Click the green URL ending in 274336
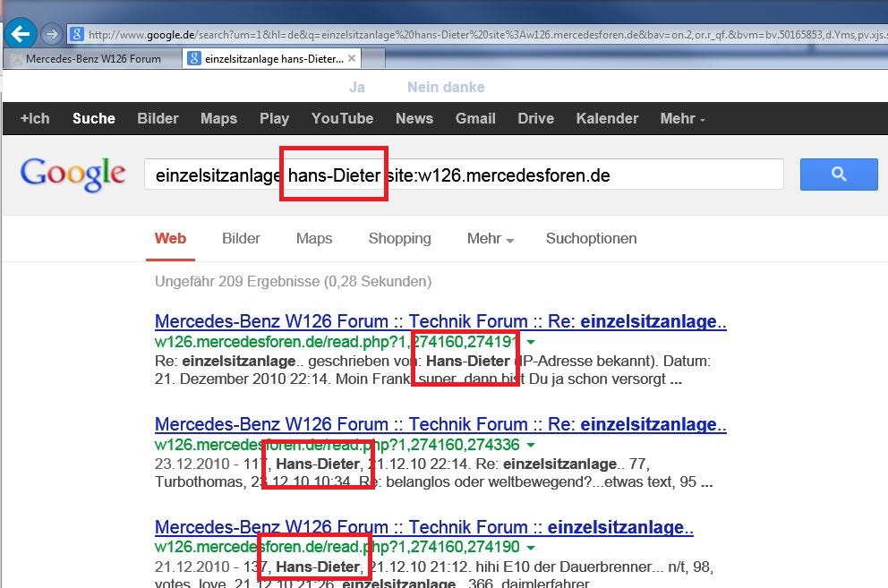The image size is (888, 588). click(x=337, y=445)
